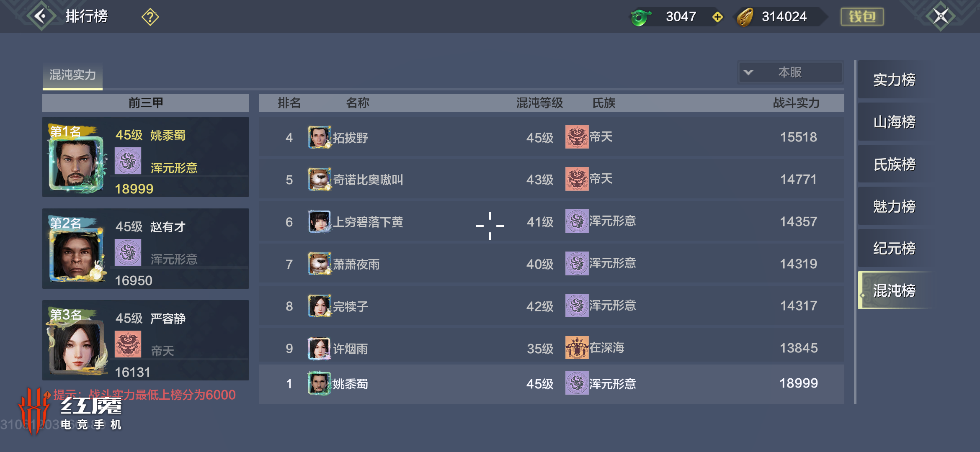This screenshot has height=452, width=980.
Task: Tap the plus icon beside 3047
Action: pos(717,17)
